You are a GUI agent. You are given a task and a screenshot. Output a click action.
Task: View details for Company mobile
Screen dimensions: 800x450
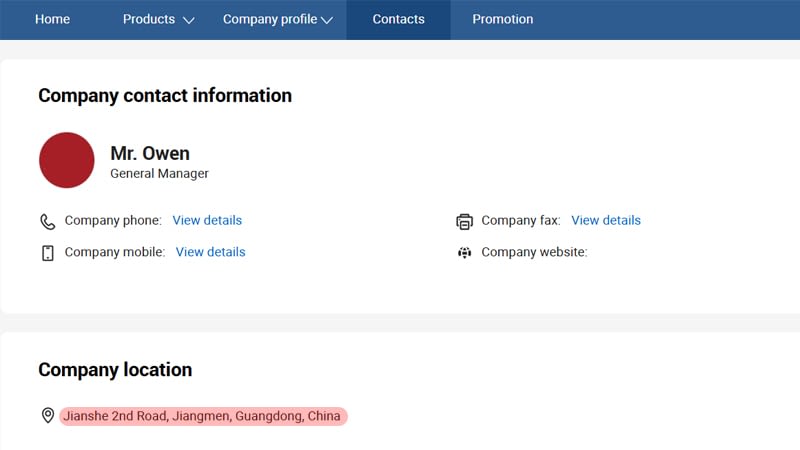(x=210, y=252)
